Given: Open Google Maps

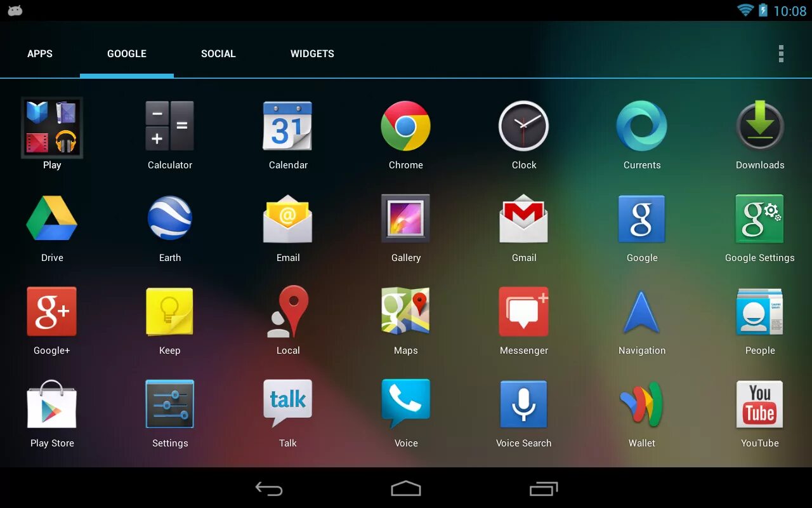Looking at the screenshot, I should click(x=405, y=311).
